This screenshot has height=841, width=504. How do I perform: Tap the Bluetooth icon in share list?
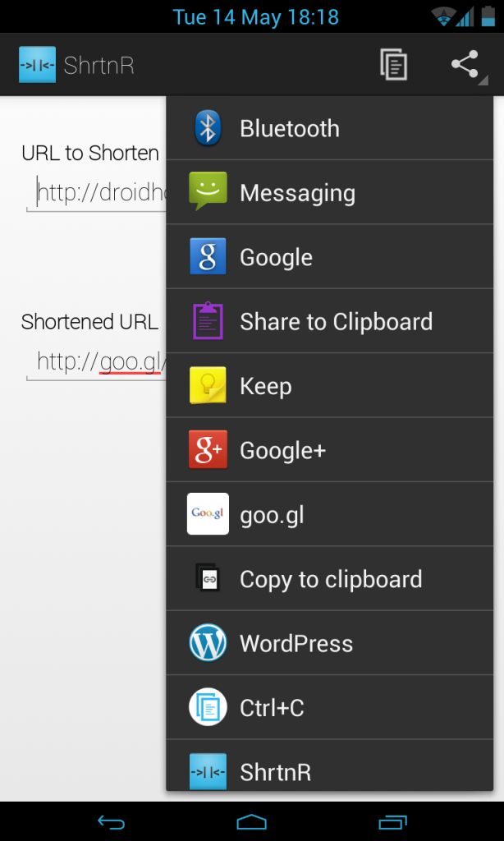pyautogui.click(x=208, y=127)
